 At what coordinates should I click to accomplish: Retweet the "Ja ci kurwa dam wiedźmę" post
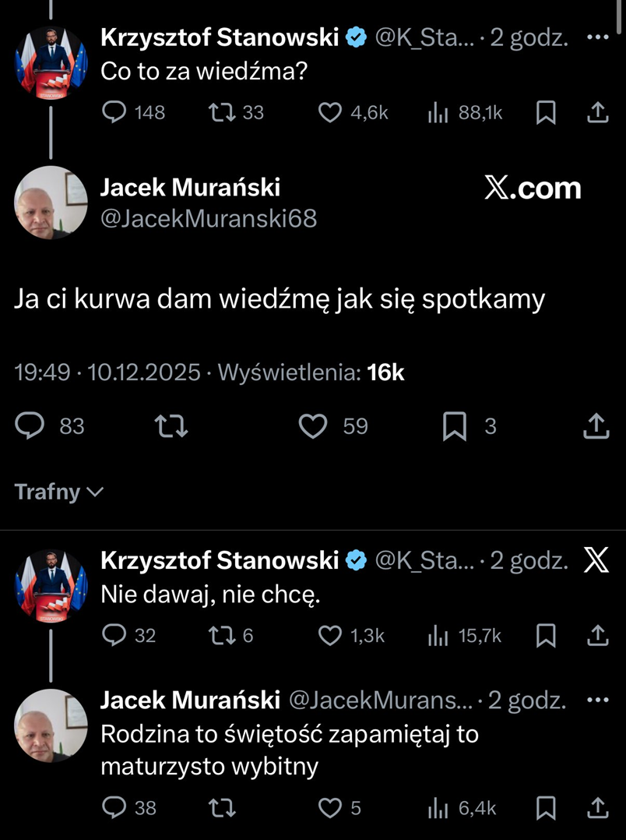click(x=172, y=426)
